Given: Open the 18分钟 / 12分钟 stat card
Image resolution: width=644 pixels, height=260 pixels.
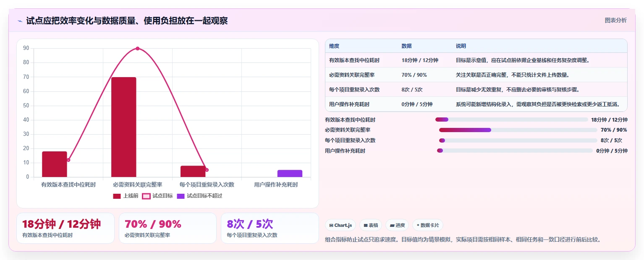Looking at the screenshot, I should (65, 228).
